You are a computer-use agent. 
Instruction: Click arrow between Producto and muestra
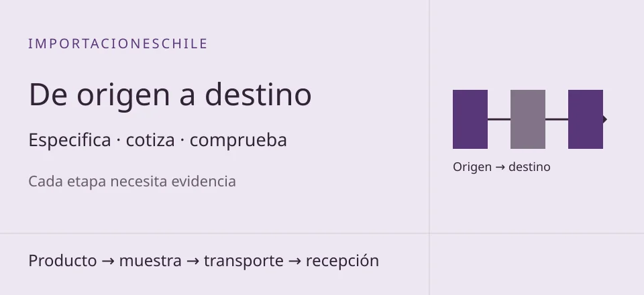(x=108, y=261)
